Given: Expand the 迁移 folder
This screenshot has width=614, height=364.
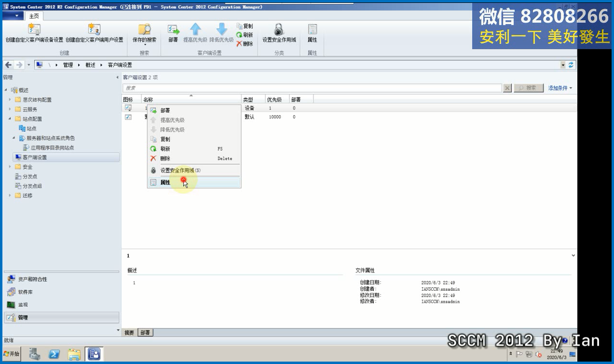Looking at the screenshot, I should [10, 195].
